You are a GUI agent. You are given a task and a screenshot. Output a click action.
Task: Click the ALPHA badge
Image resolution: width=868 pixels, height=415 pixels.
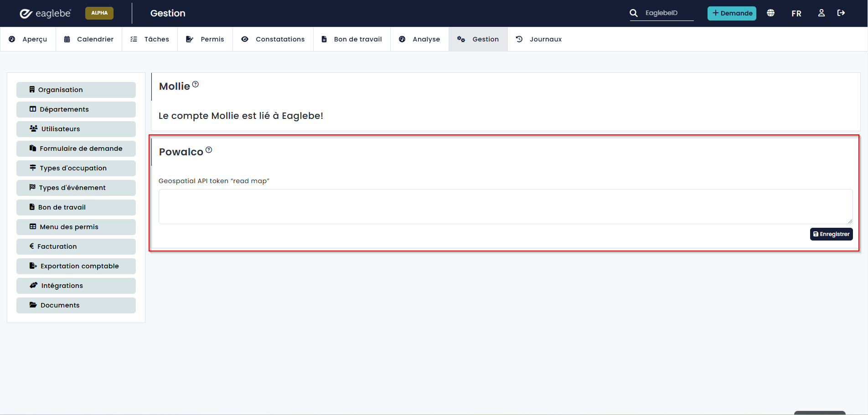[99, 13]
